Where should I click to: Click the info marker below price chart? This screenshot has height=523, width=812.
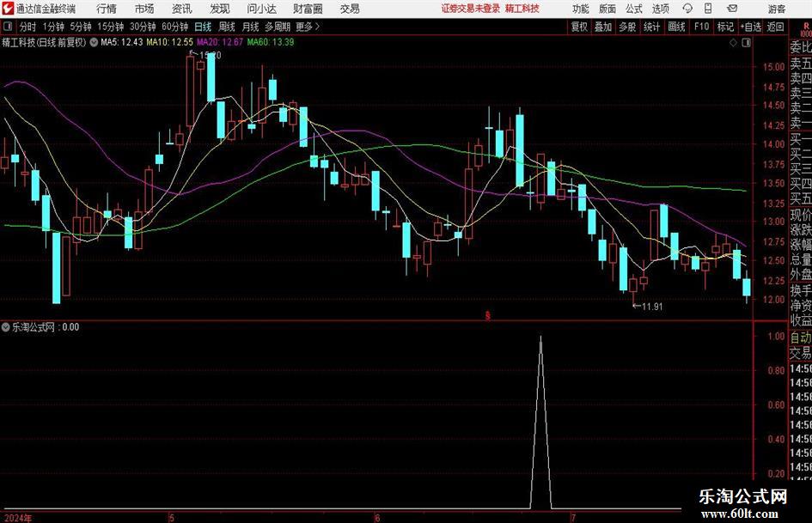[487, 315]
